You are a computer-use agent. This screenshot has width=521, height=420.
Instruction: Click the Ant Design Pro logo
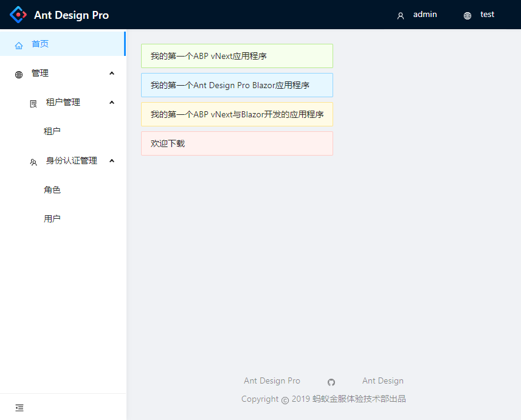click(18, 15)
